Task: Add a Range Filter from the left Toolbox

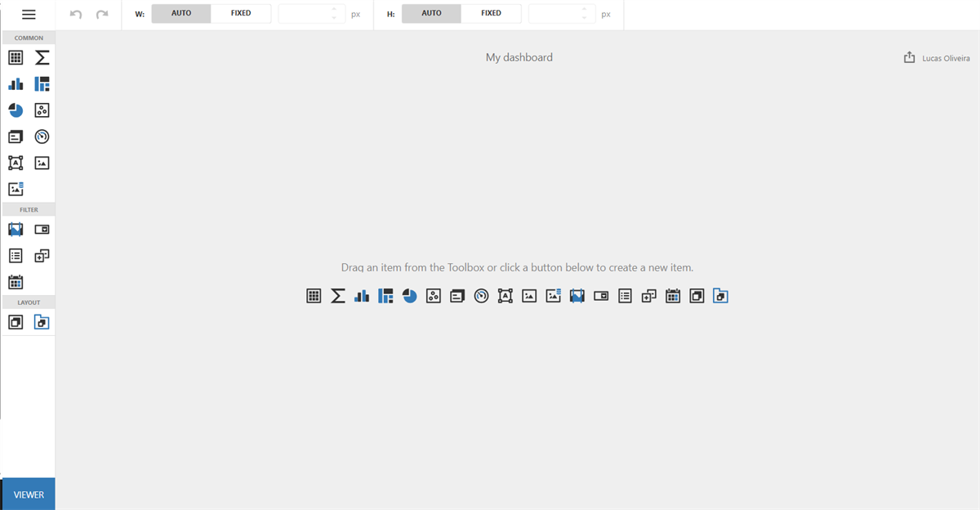Action: (x=16, y=230)
